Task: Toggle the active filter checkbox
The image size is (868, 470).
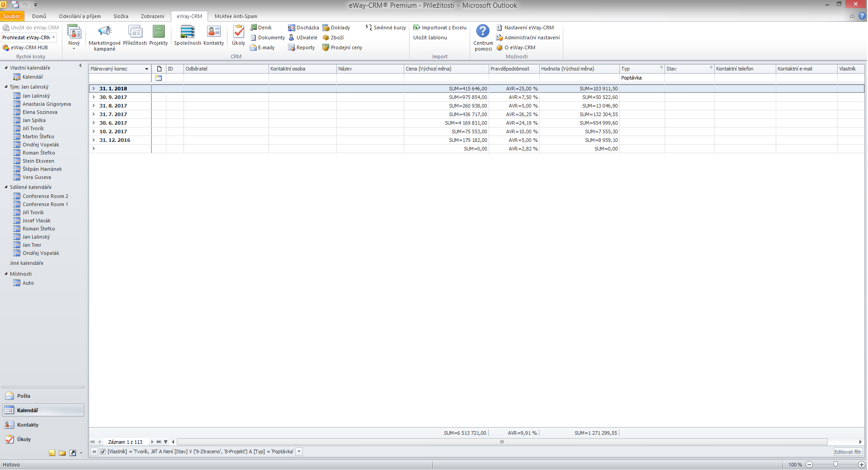Action: tap(103, 451)
